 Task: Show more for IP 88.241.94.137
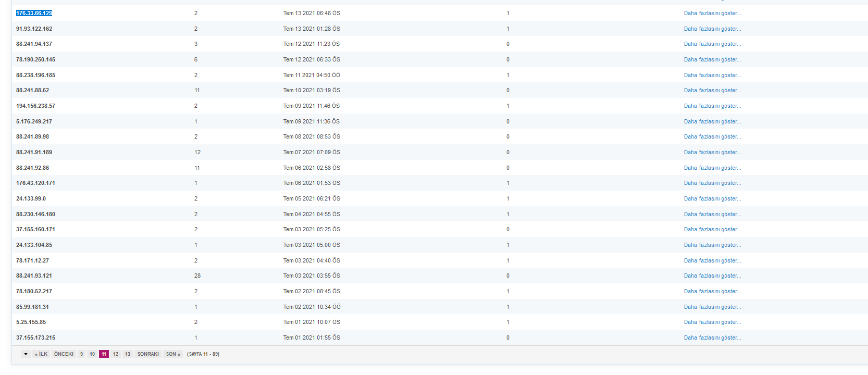pyautogui.click(x=712, y=44)
